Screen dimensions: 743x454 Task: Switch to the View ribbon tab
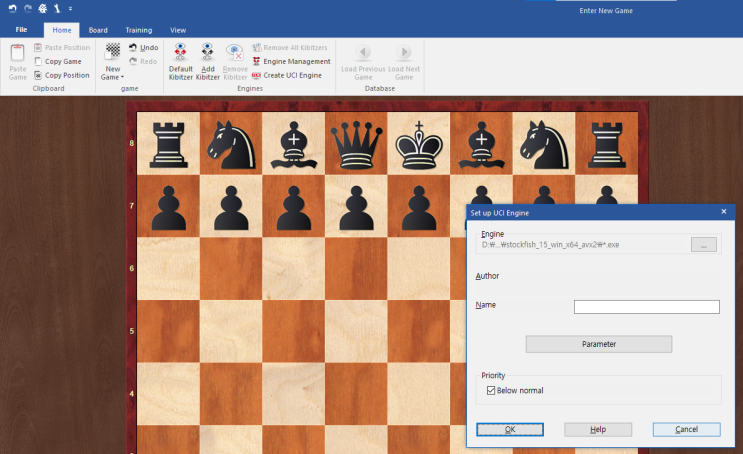click(x=178, y=30)
